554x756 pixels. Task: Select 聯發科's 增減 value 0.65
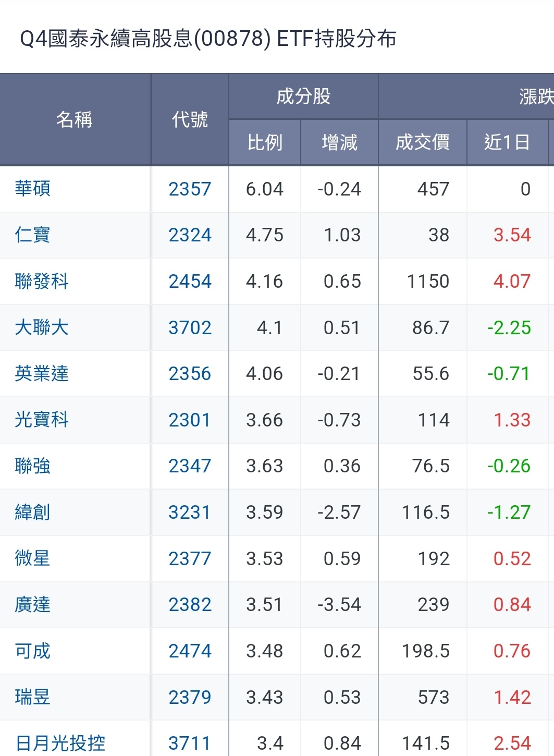[x=342, y=282]
